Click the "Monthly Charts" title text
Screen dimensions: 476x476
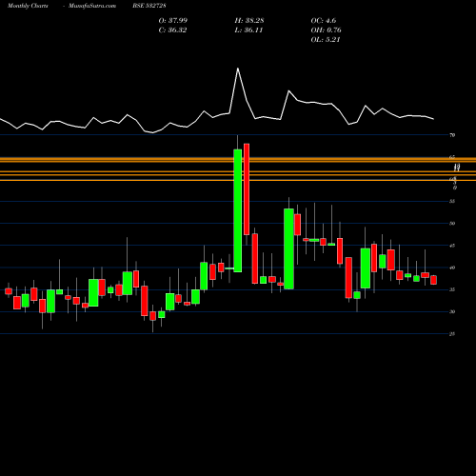click(28, 6)
